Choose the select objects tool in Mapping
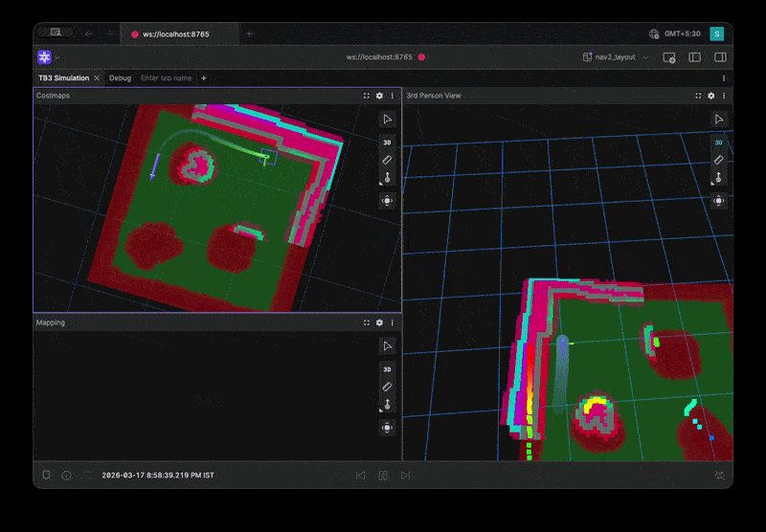Screen dimensions: 766x532 [x=387, y=346]
